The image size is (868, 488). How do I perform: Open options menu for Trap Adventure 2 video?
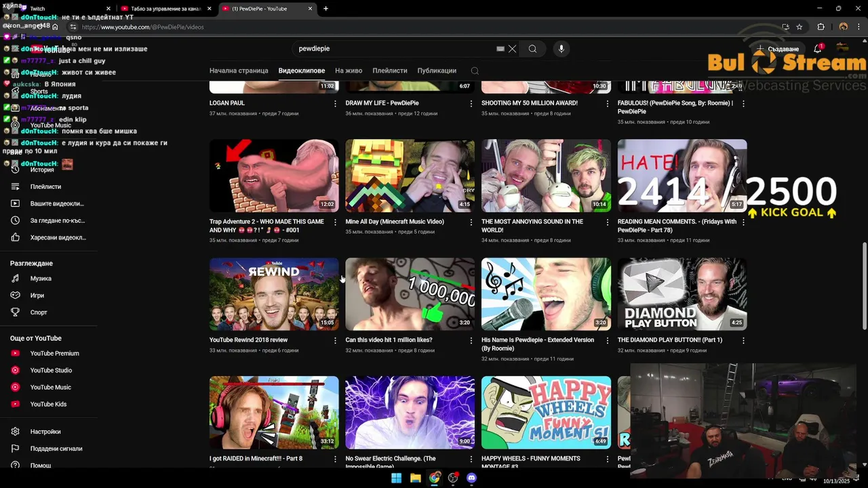tap(335, 222)
